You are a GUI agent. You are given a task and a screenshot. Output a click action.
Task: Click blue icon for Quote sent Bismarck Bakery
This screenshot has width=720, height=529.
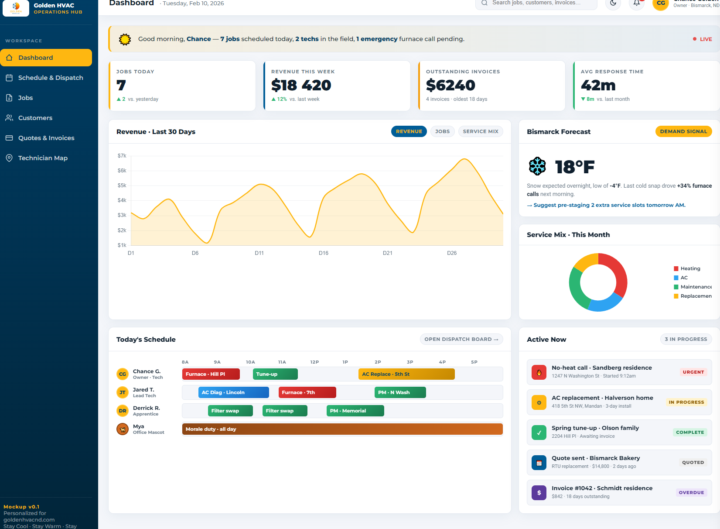click(539, 463)
